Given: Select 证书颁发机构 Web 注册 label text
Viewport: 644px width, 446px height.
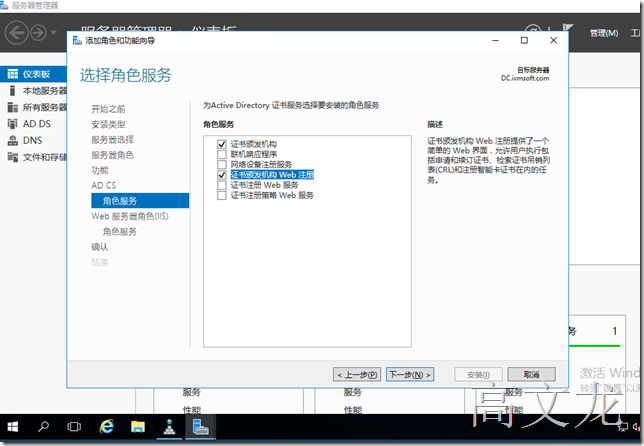Looking at the screenshot, I should pyautogui.click(x=272, y=175).
